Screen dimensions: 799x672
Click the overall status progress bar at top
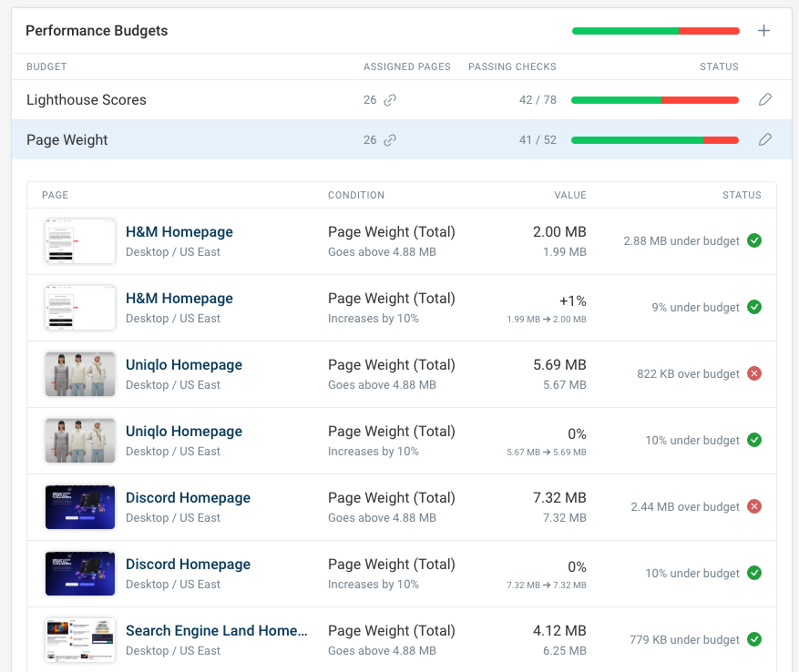point(655,30)
